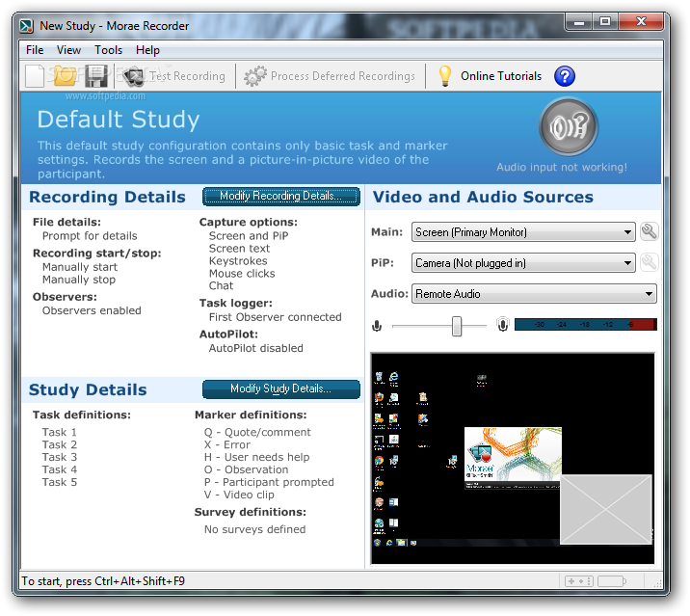690x616 pixels.
Task: Click the New study blank page icon
Action: point(35,76)
